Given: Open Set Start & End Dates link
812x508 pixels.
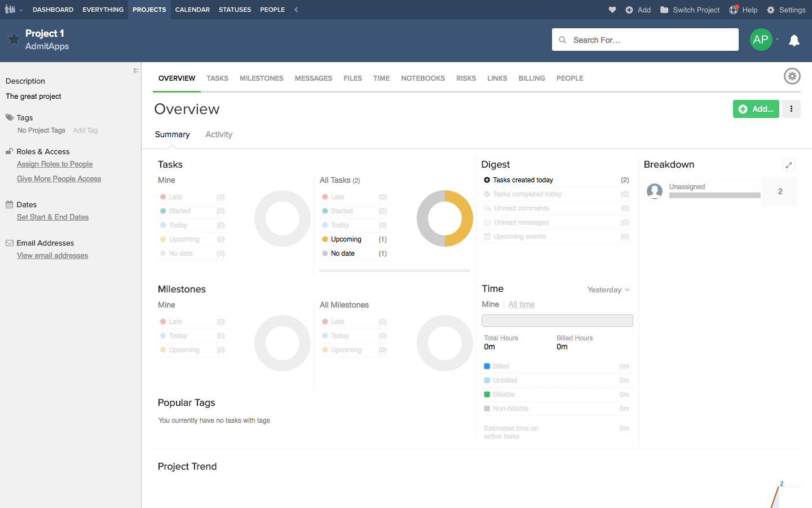Looking at the screenshot, I should (52, 217).
